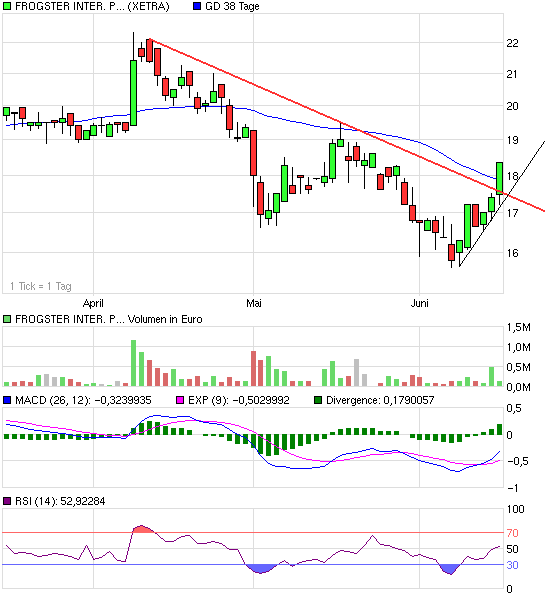Viewport: 545px width, 597px height.
Task: Click the price label '21' on the axis
Action: click(x=513, y=74)
